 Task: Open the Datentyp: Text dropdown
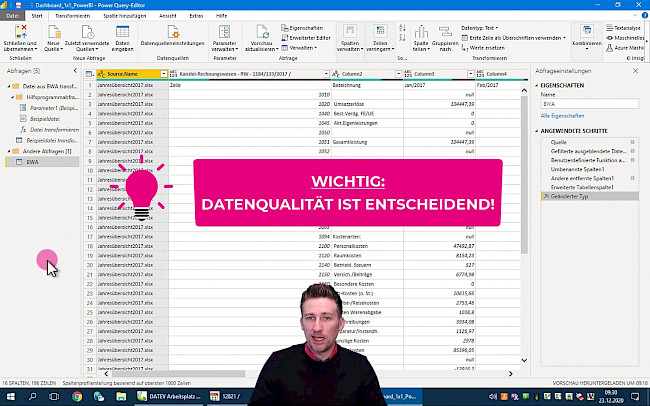point(480,28)
